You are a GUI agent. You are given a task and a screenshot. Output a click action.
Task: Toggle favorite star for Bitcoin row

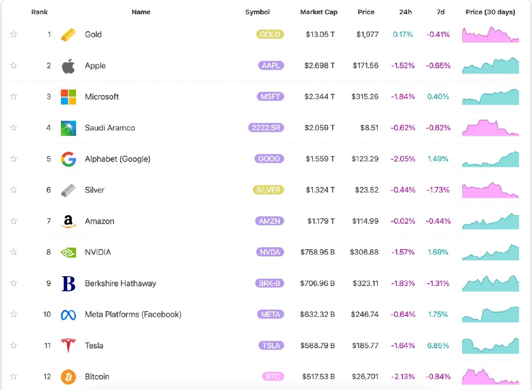tap(14, 377)
